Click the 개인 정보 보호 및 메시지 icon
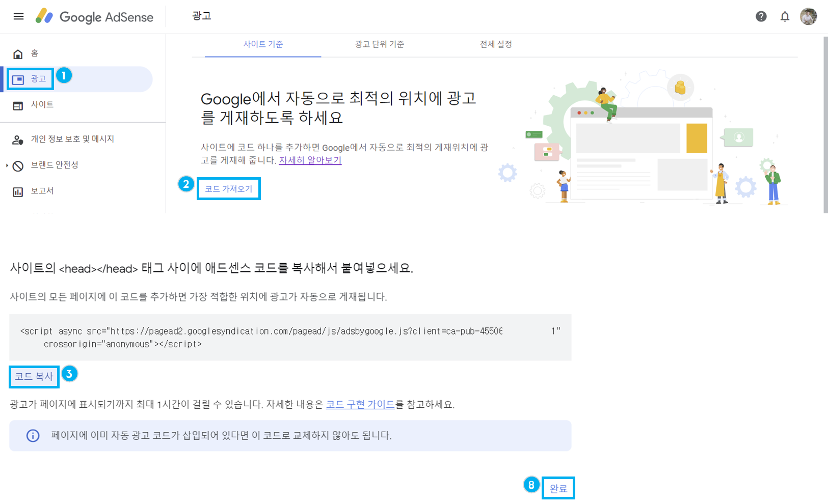The height and width of the screenshot is (504, 828). [x=18, y=140]
